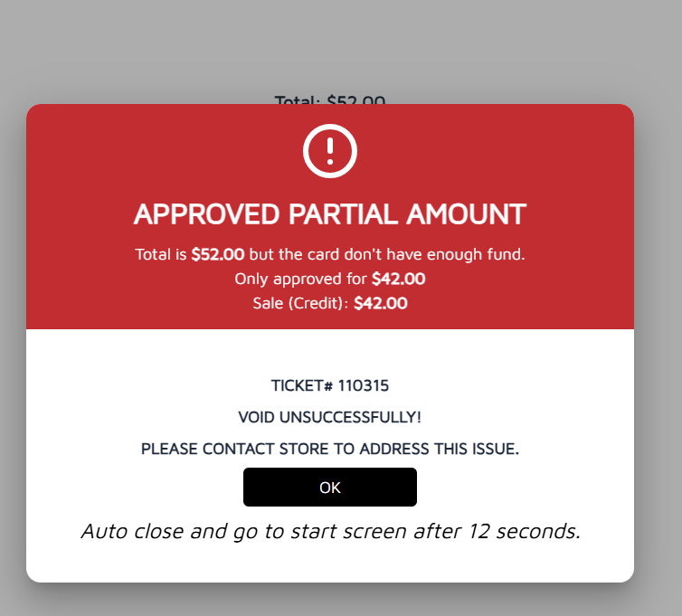This screenshot has width=682, height=616.
Task: Click the word "APPROVED" in the heading
Action: [207, 214]
